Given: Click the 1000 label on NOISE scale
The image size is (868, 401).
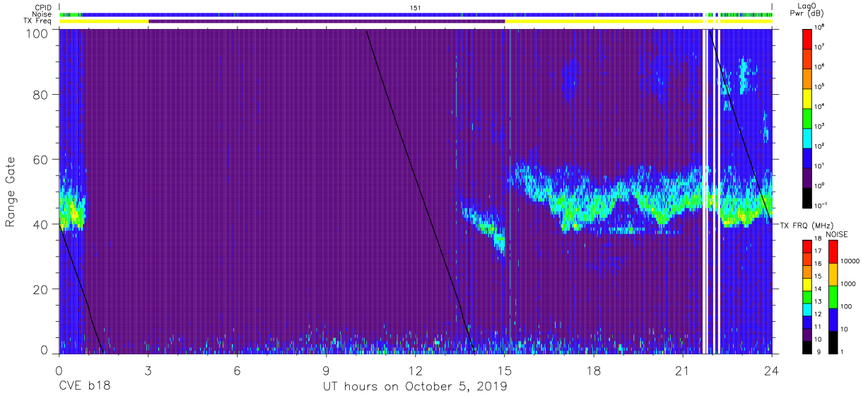Looking at the screenshot, I should tap(850, 285).
